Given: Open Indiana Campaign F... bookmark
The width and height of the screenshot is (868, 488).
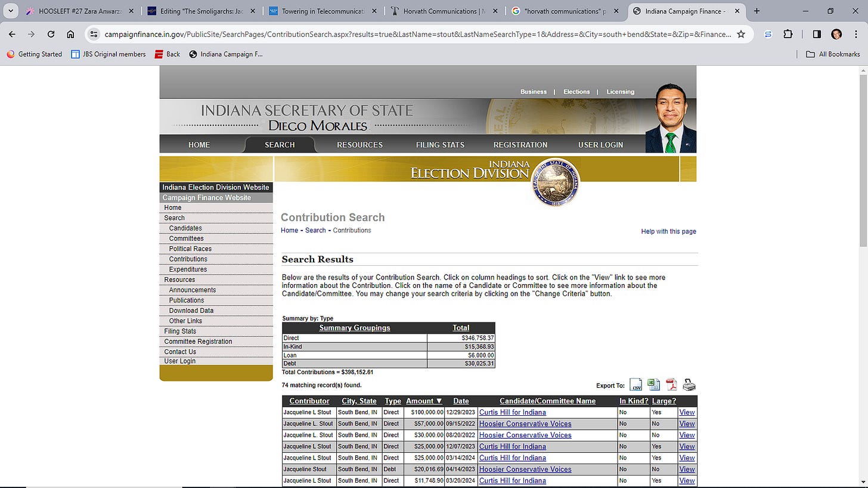Looking at the screenshot, I should pyautogui.click(x=226, y=54).
